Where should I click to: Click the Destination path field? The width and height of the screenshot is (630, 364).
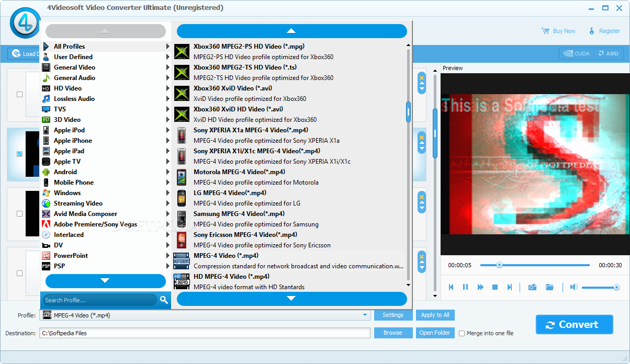click(x=205, y=333)
